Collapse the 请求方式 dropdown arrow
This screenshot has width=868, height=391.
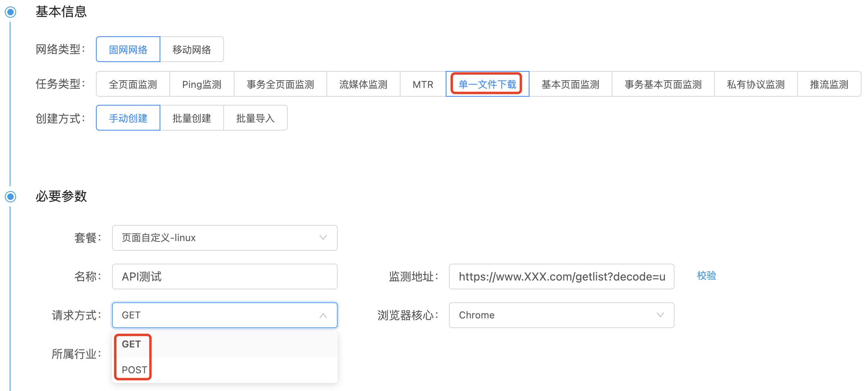point(323,315)
